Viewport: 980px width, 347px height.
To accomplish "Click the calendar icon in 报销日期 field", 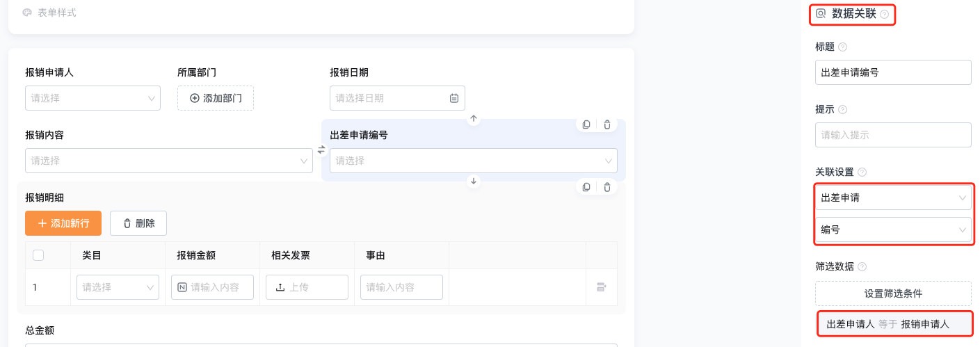I will tap(454, 98).
